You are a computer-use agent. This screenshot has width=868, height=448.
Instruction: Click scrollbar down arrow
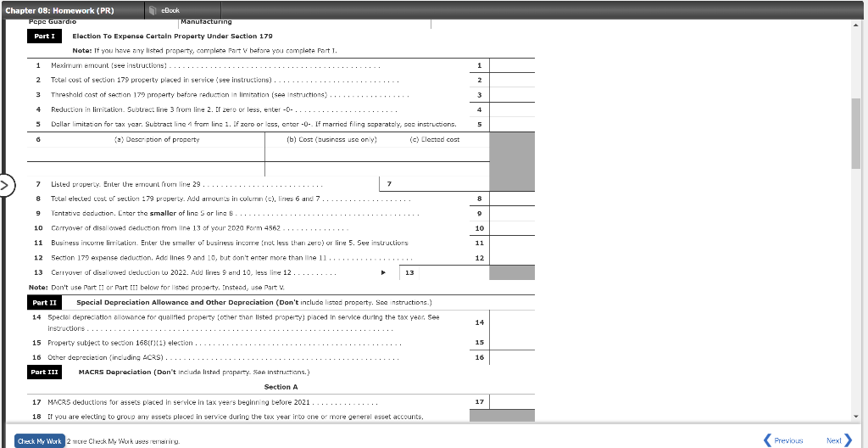856,416
